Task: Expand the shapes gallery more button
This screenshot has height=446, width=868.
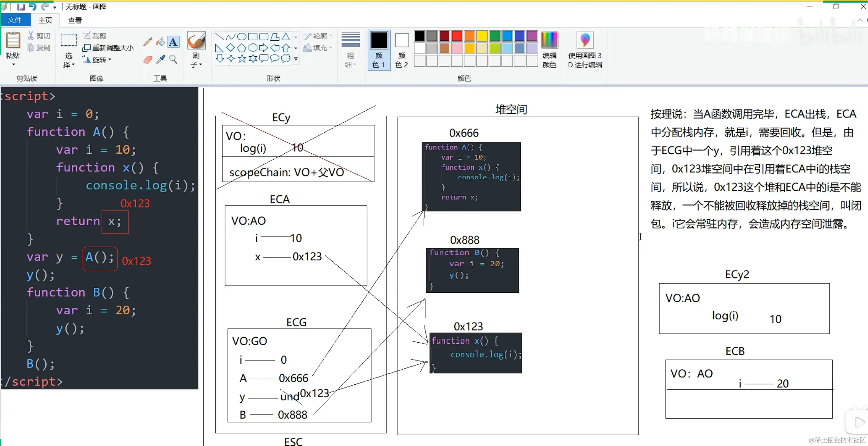Action: pyautogui.click(x=296, y=59)
